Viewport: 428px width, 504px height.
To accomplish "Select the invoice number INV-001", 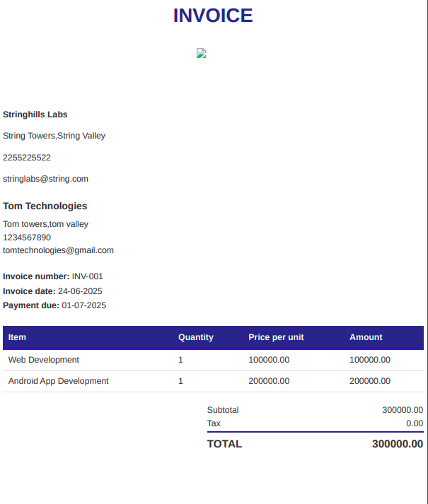I will point(88,276).
